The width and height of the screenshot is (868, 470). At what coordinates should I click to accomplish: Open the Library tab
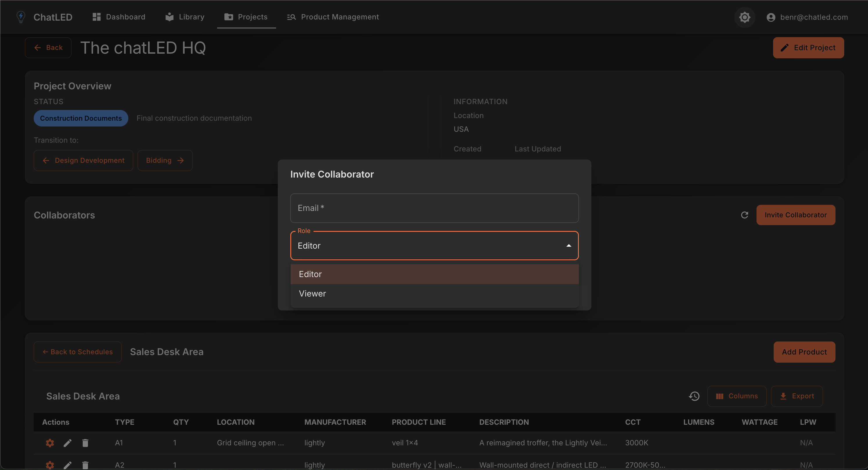pyautogui.click(x=185, y=17)
